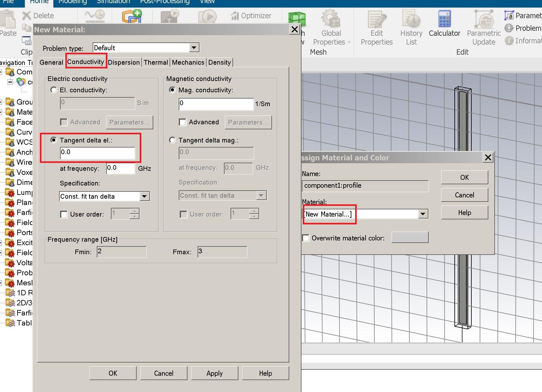Click Cancel in Assign Material dialog
This screenshot has height=392, width=542.
point(464,195)
